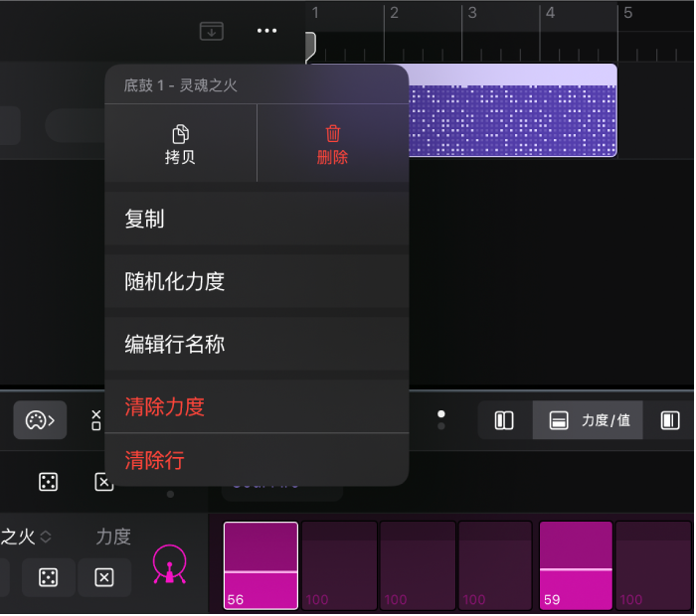The width and height of the screenshot is (696, 616).
Task: Tap the Copy (拷贝) button
Action: (x=181, y=144)
